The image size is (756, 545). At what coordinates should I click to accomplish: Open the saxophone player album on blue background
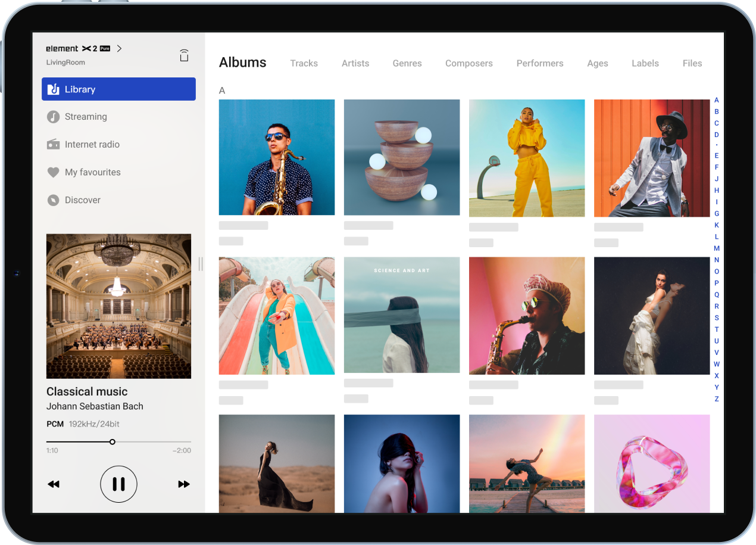[277, 157]
